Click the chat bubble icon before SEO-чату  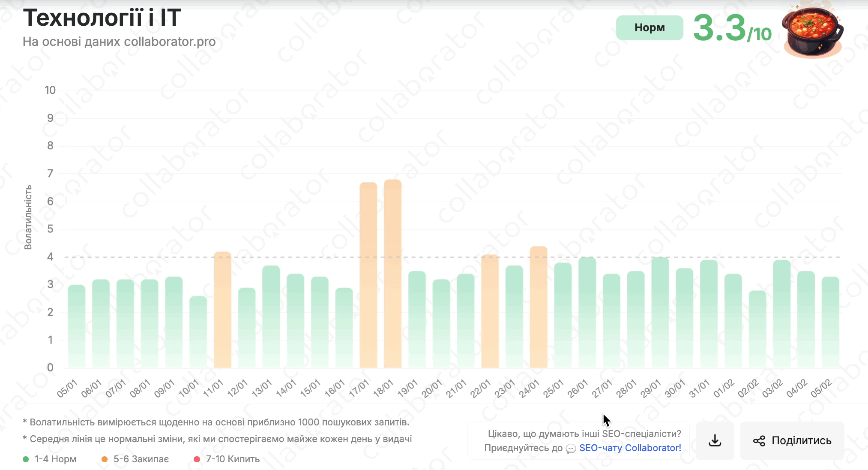click(571, 449)
